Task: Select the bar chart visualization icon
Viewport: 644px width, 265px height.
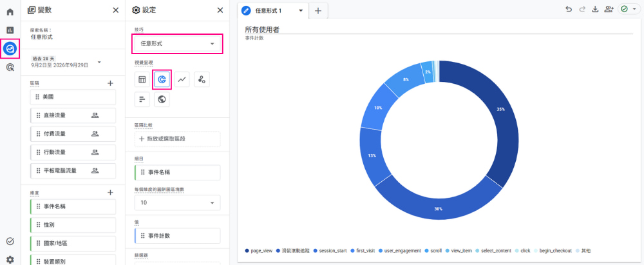Action: 142,99
